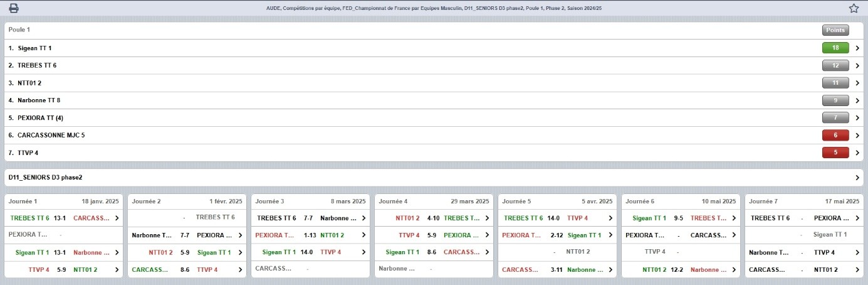The height and width of the screenshot is (285, 868).
Task: Select team name Sigean TT 1 in ranking
Action: pos(34,48)
